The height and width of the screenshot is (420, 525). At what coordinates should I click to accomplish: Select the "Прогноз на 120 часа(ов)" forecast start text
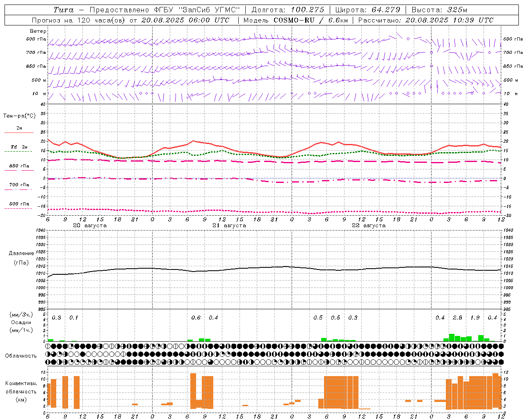(x=79, y=20)
